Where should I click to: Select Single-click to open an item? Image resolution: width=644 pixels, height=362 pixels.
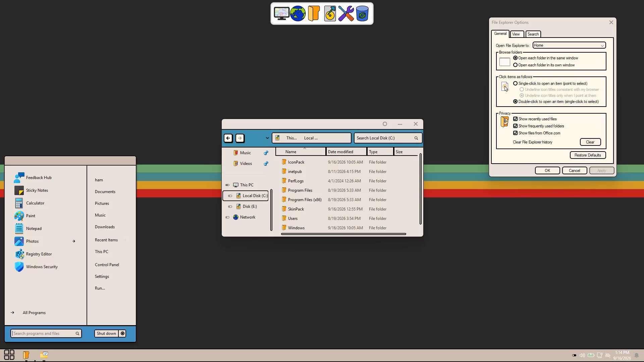tap(515, 83)
